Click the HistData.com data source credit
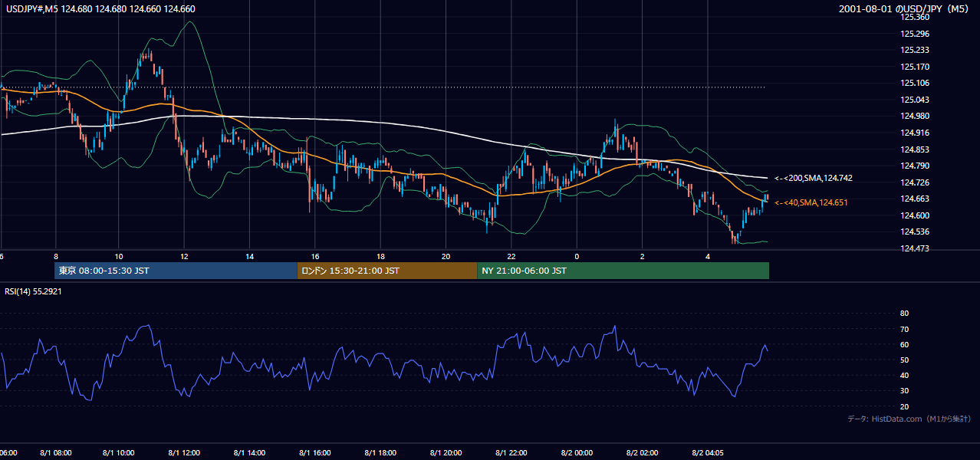 click(x=909, y=419)
